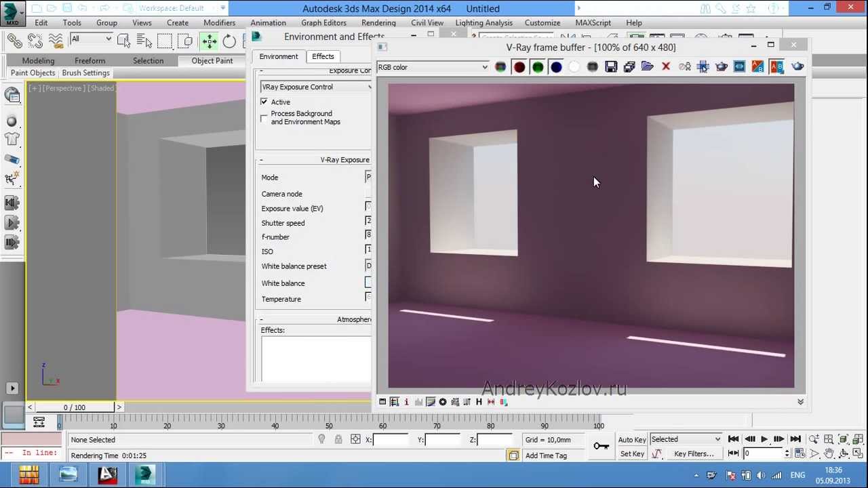Screen dimensions: 868x488
Task: Click the save all image channels icon
Action: pyautogui.click(x=629, y=67)
